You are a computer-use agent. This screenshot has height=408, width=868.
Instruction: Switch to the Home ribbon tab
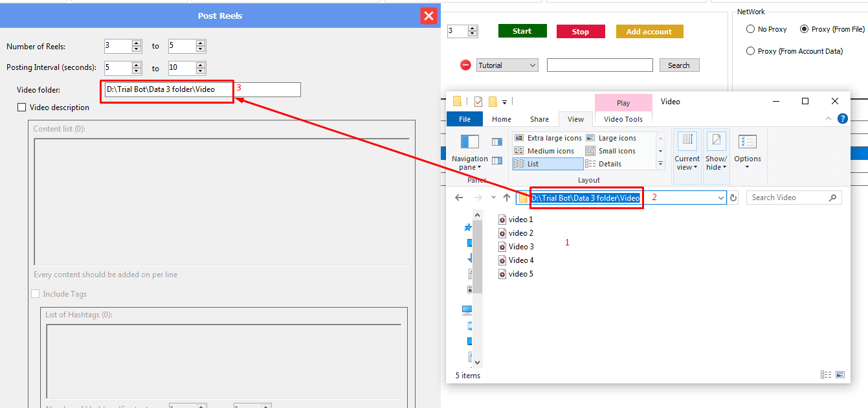click(502, 119)
